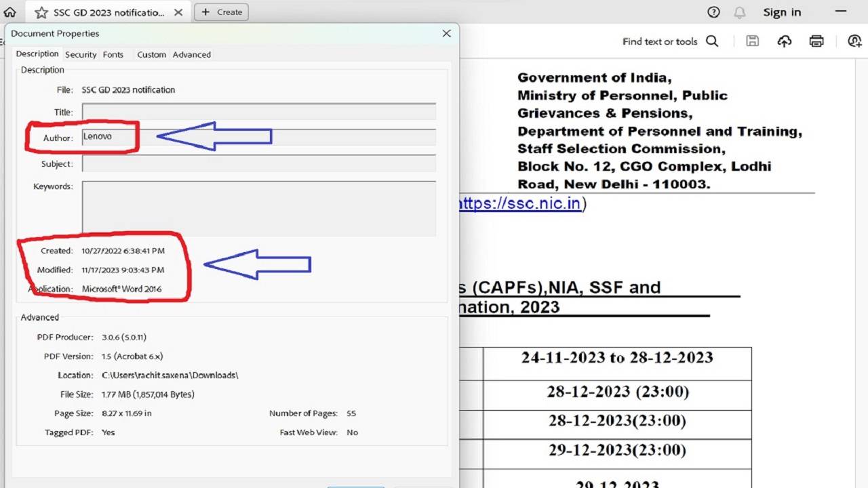Open the Help icon menu
The image size is (868, 488).
click(x=713, y=12)
